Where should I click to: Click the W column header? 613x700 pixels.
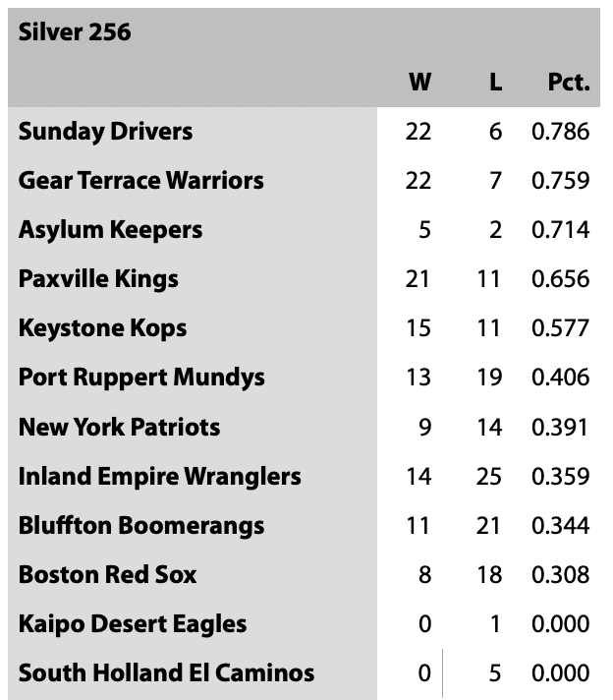(x=419, y=83)
